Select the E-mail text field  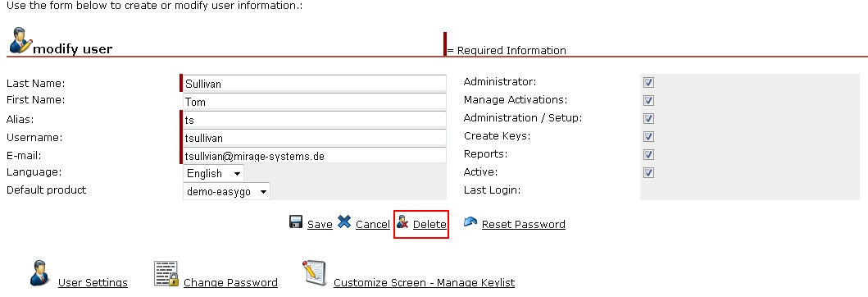(315, 156)
